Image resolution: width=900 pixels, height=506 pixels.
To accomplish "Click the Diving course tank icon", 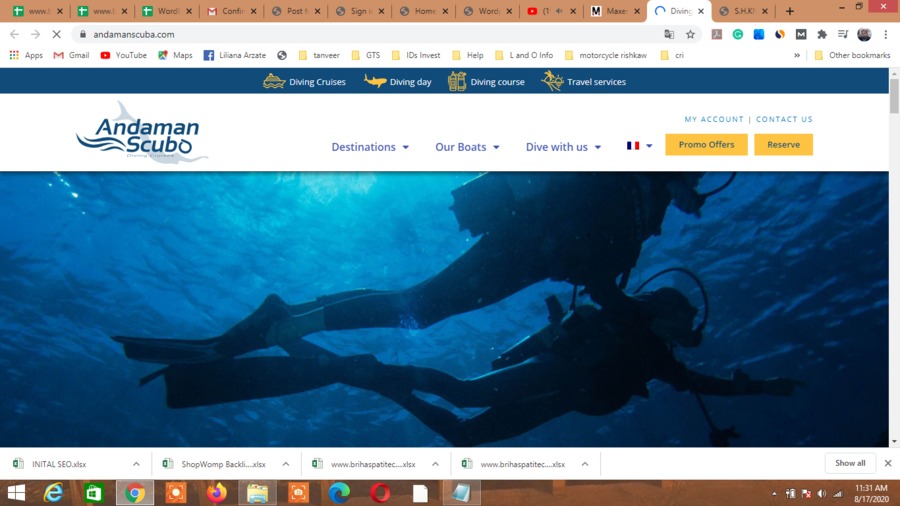I will (457, 81).
